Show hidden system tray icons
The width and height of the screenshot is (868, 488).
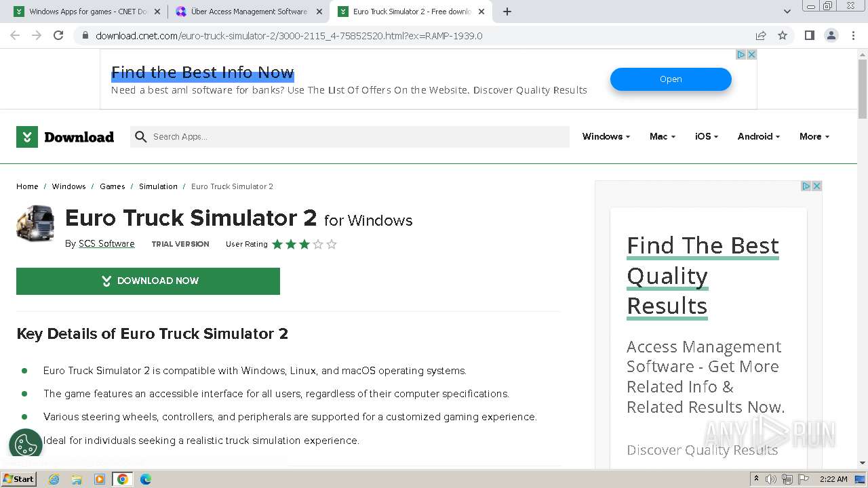[x=756, y=479]
